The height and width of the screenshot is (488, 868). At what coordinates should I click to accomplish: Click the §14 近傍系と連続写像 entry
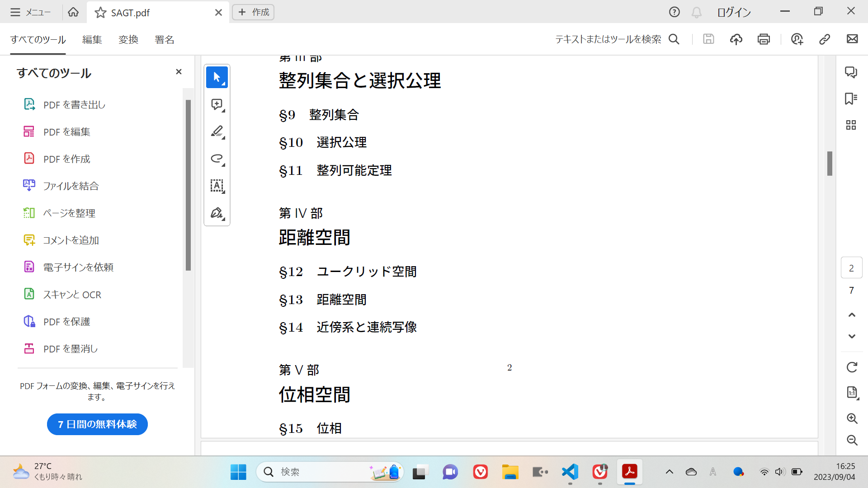pos(348,327)
